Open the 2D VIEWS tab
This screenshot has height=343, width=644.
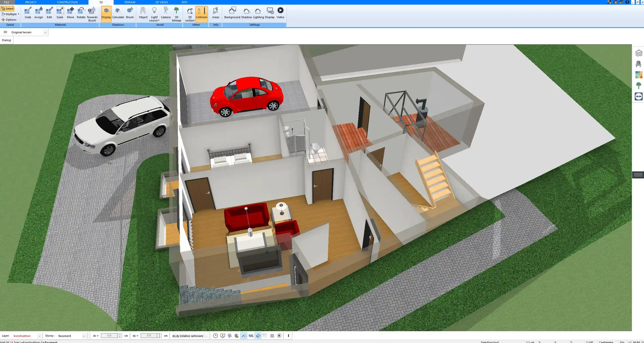pos(162,2)
